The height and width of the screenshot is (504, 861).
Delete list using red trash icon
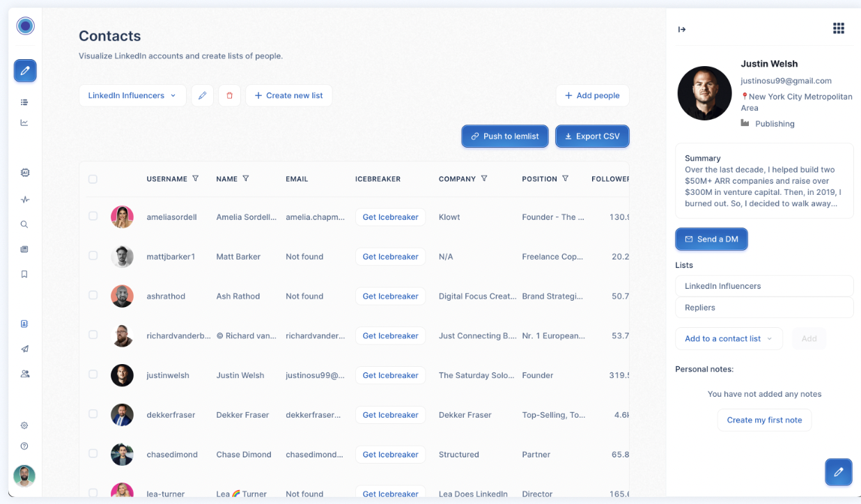click(x=229, y=95)
